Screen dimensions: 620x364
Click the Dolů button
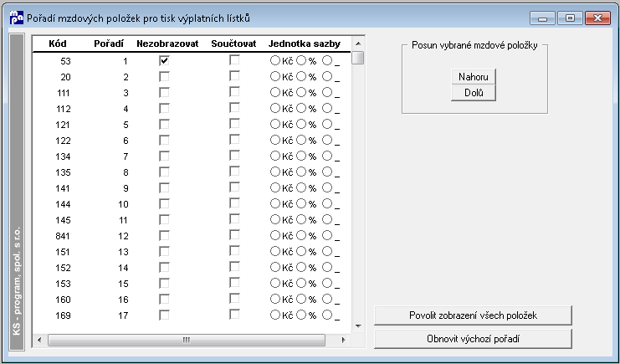(474, 93)
